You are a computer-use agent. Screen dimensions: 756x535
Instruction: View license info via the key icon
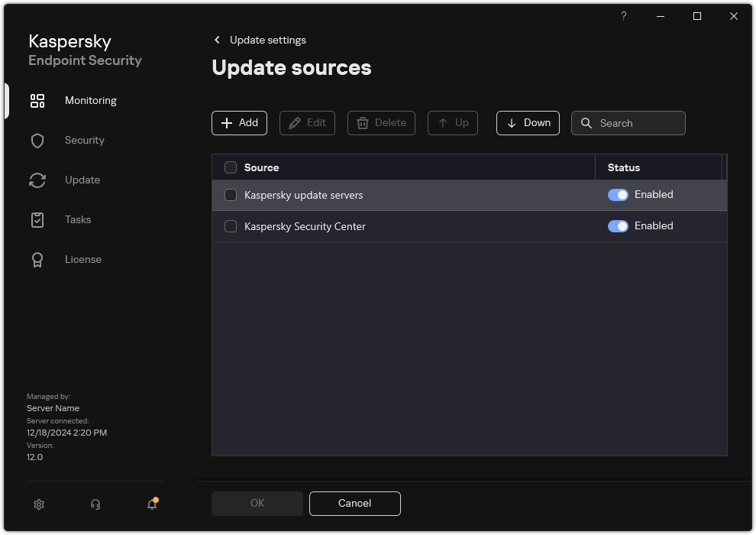point(37,259)
